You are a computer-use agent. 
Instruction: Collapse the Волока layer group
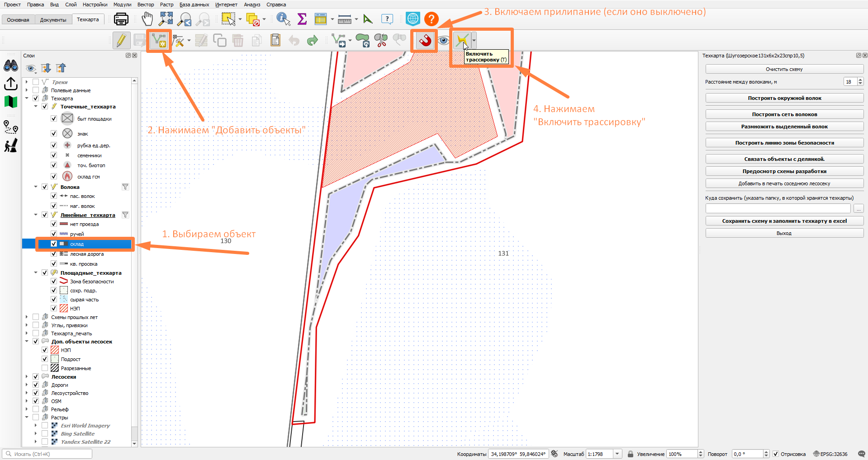click(x=36, y=187)
